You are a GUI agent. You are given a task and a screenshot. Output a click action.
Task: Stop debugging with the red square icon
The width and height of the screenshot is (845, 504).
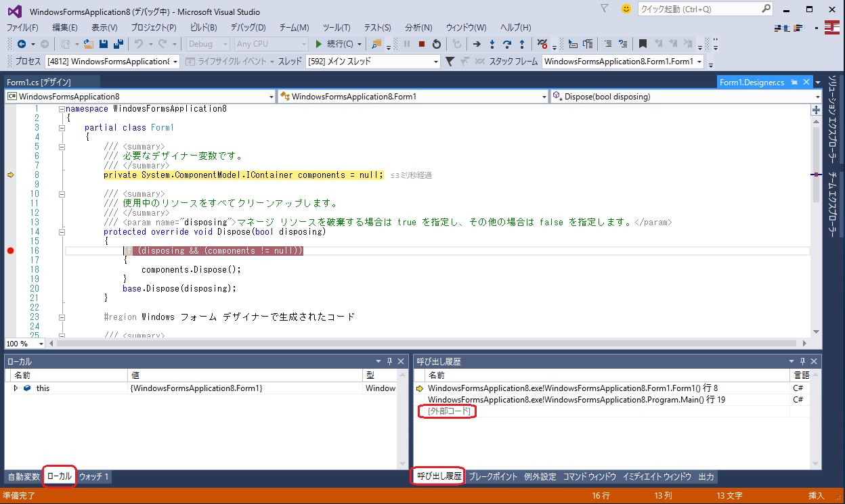click(422, 44)
